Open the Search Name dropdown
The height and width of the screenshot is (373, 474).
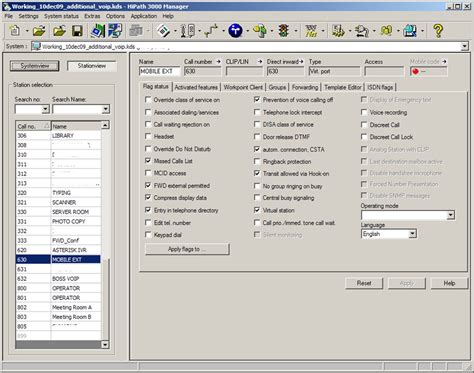(x=105, y=109)
